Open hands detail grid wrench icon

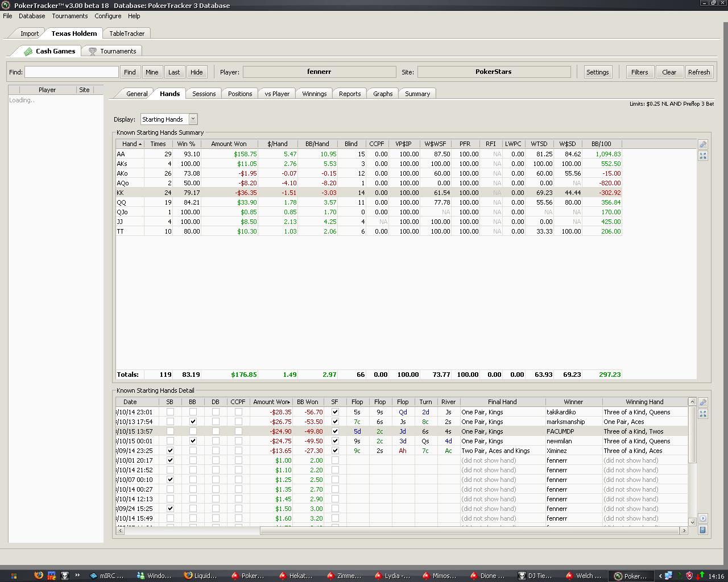[703, 402]
